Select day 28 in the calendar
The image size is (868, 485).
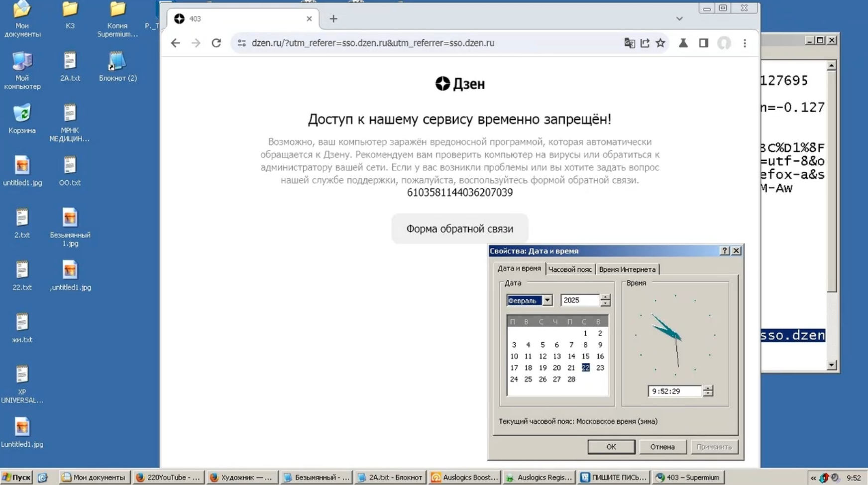pos(571,379)
